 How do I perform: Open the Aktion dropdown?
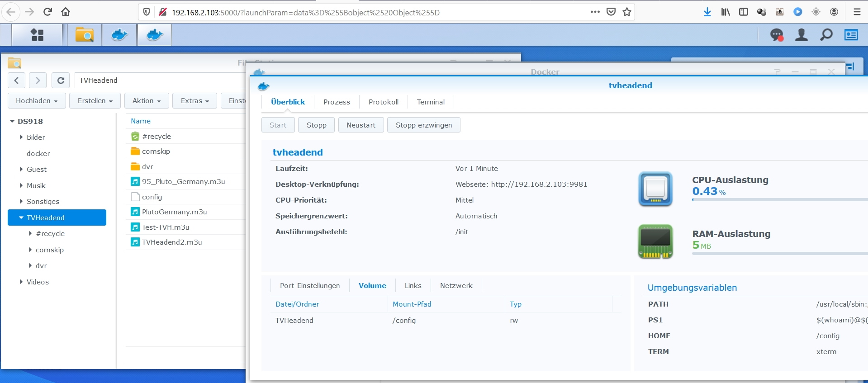pos(147,101)
